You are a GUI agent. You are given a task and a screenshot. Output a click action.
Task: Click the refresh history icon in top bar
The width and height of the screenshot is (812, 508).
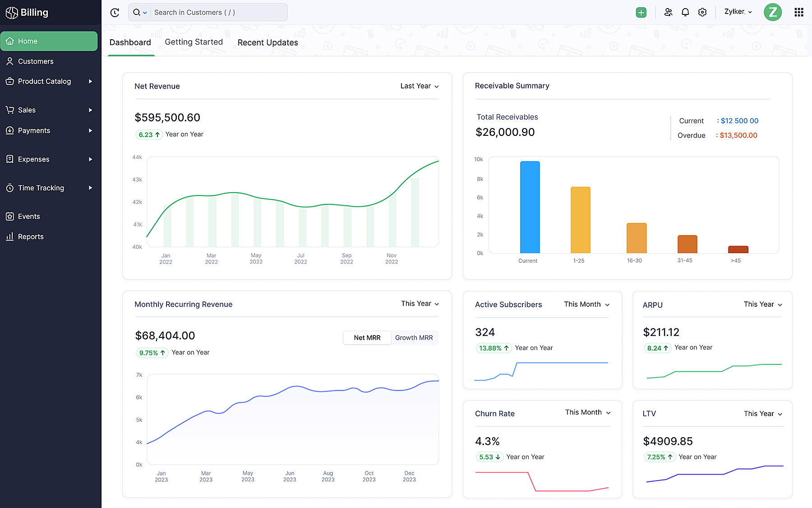(115, 13)
